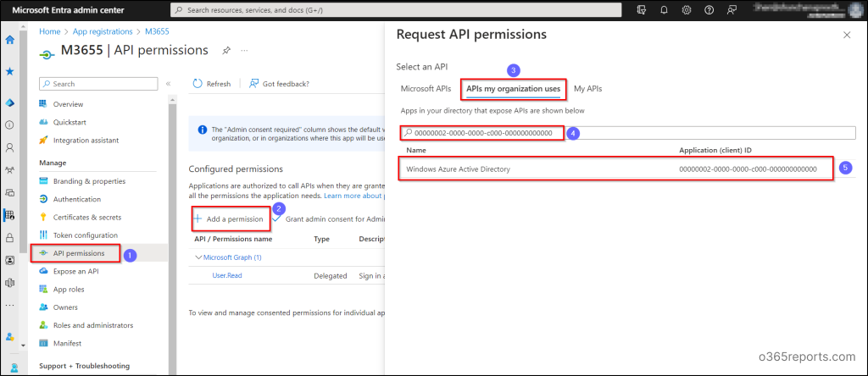Click Learn more about permissions link
The height and width of the screenshot is (376, 868).
[x=354, y=196]
